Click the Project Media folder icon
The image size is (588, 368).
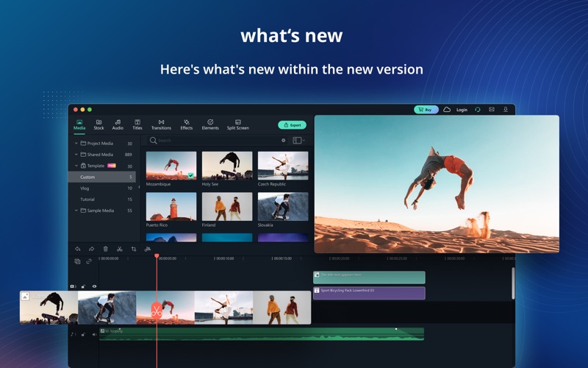pyautogui.click(x=83, y=144)
